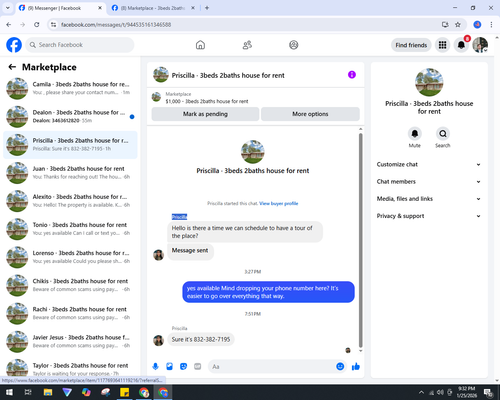Screen dimensions: 500x400
Task: Send a voice clip with the microphone icon
Action: point(155,367)
